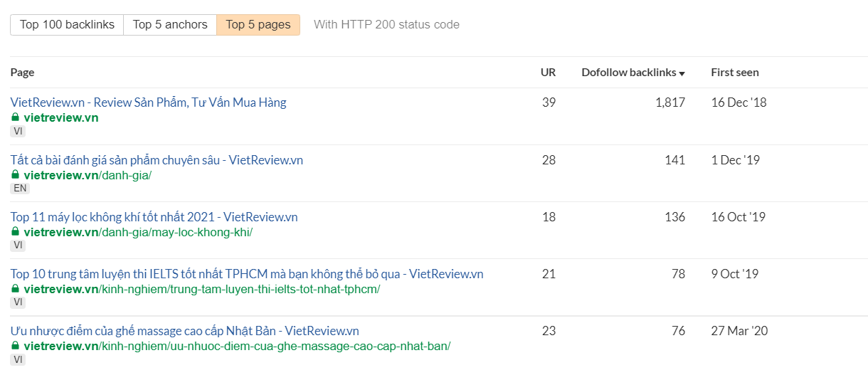Click the vietreview.vn/danh-gia/ URL
868x380 pixels.
[88, 175]
